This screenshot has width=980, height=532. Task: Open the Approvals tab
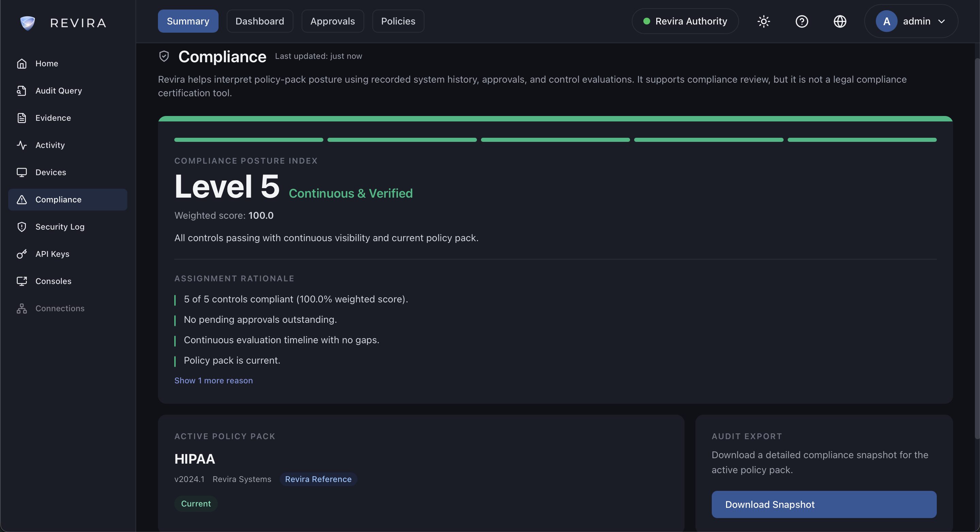[333, 21]
